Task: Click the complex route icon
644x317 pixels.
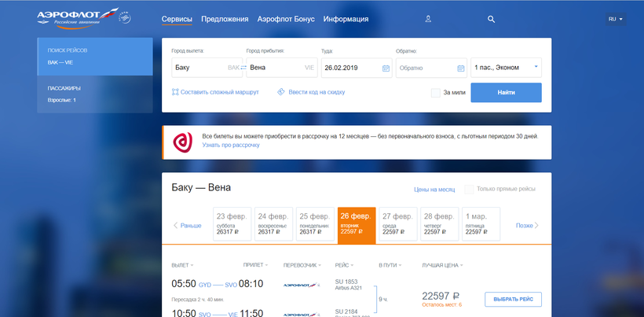Action: (x=175, y=92)
